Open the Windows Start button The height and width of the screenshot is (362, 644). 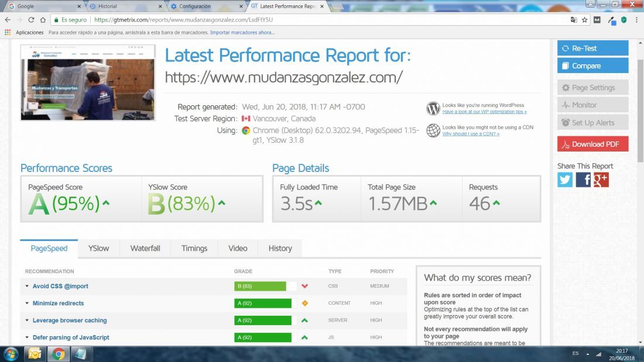(x=11, y=354)
